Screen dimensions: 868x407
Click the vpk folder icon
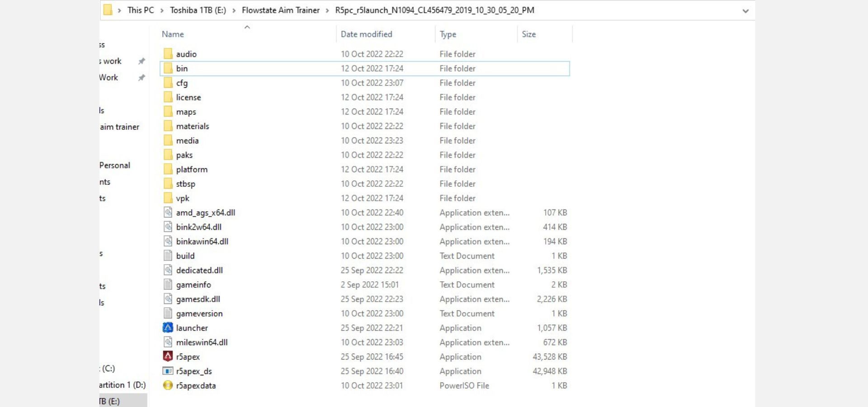(x=168, y=198)
